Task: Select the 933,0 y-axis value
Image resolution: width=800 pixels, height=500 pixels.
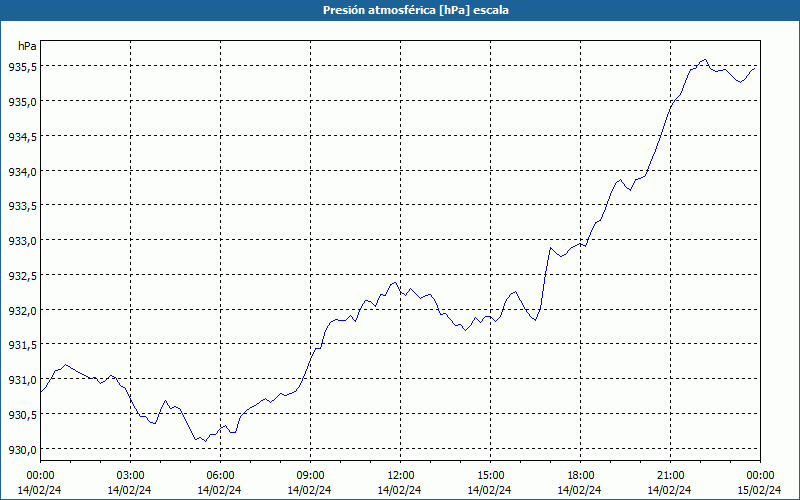Action: tap(22, 241)
